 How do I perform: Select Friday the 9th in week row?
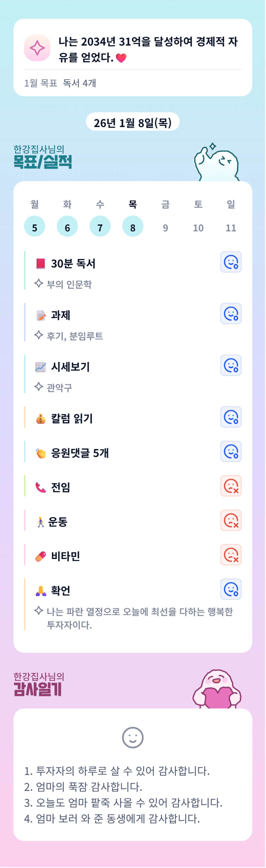pos(165,228)
